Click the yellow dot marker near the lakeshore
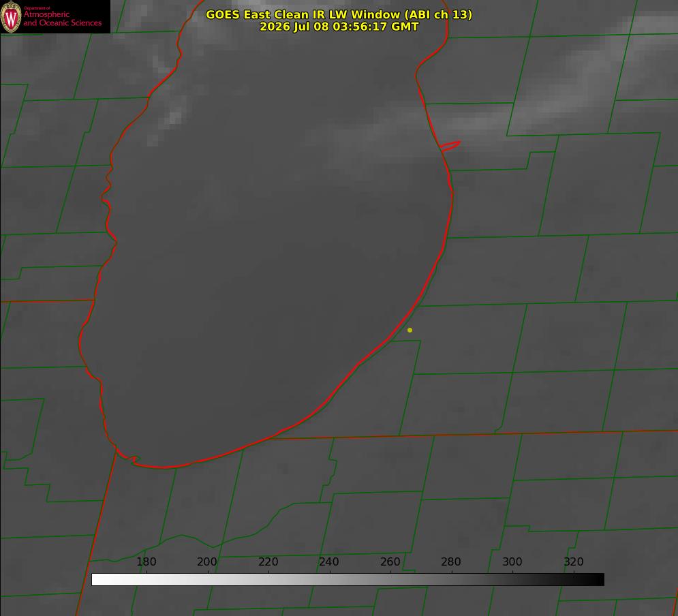Screen dimensions: 678x616 410,330
